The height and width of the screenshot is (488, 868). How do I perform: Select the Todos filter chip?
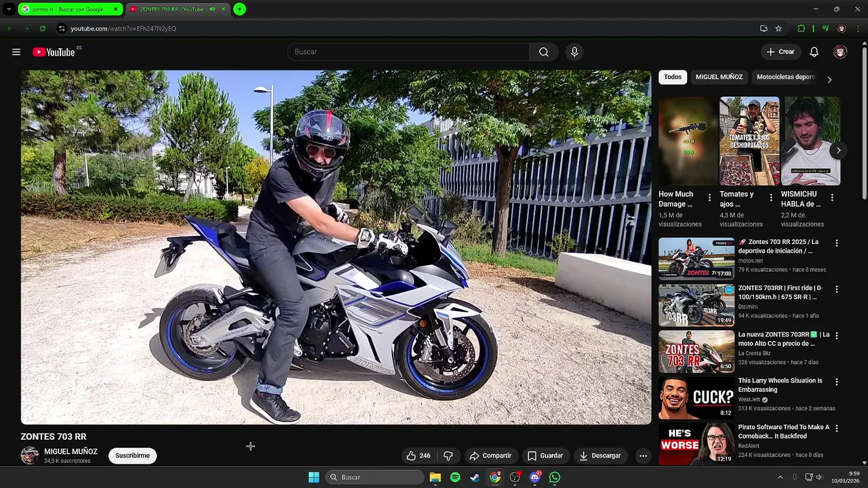673,77
